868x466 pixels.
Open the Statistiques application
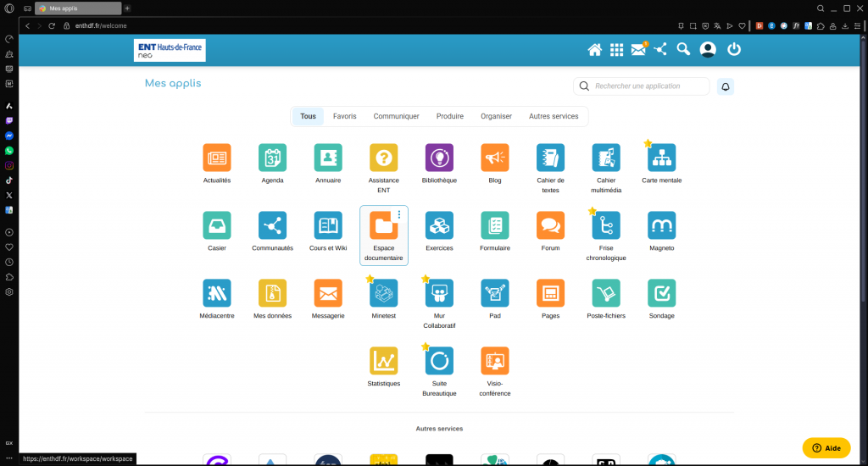[383, 361]
